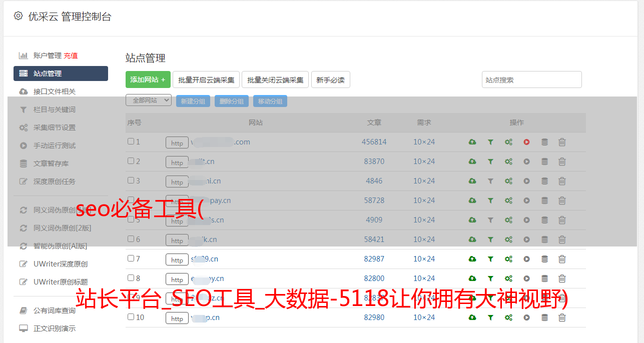644x343 pixels.
Task: Open the 全部网站 group dropdown
Action: pos(149,100)
